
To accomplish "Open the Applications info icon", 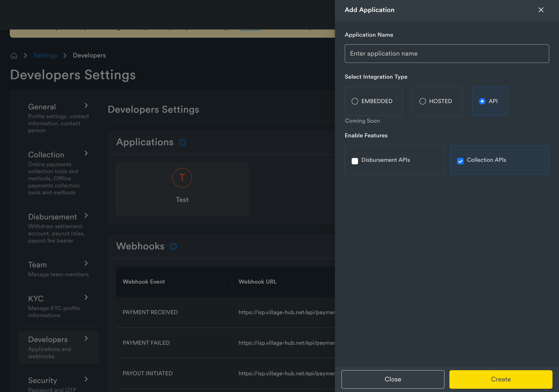I will (182, 142).
